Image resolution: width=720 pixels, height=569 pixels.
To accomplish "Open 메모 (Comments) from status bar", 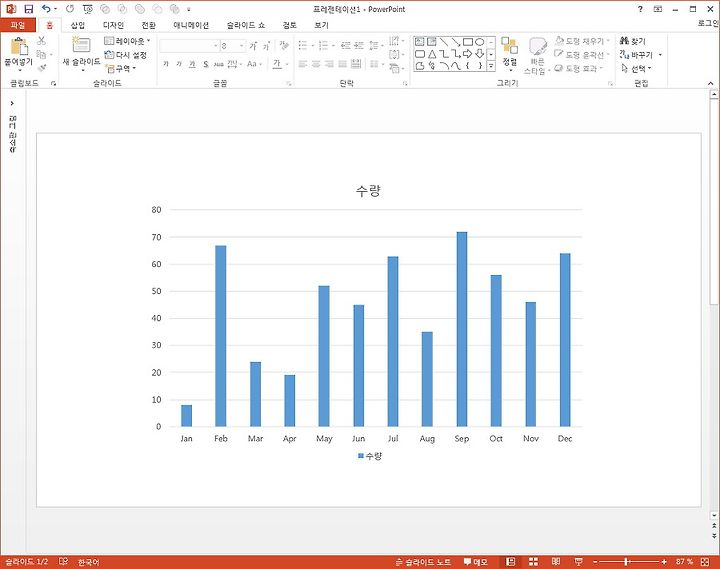I will 475,562.
